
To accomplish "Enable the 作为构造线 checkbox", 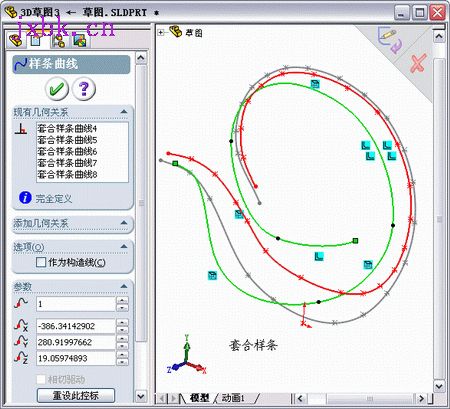I will pyautogui.click(x=41, y=262).
